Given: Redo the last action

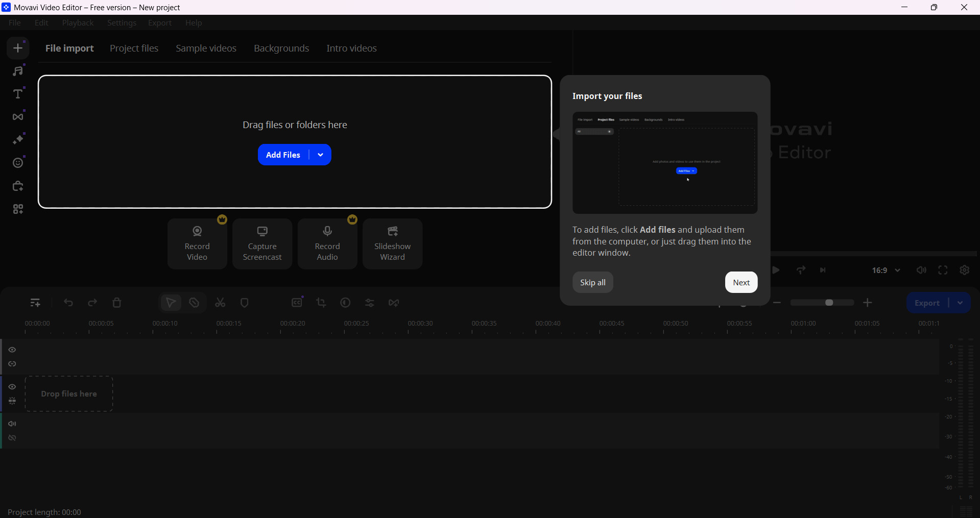Looking at the screenshot, I should coord(92,303).
